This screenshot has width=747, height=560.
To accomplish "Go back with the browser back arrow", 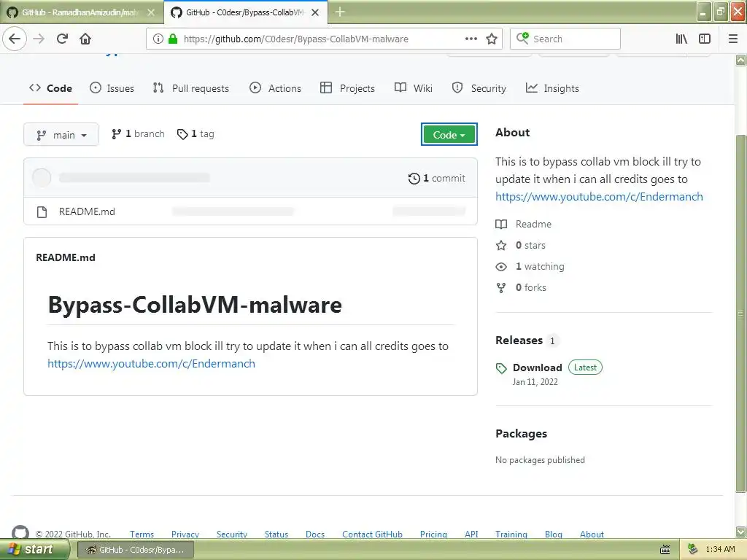I will 15,39.
